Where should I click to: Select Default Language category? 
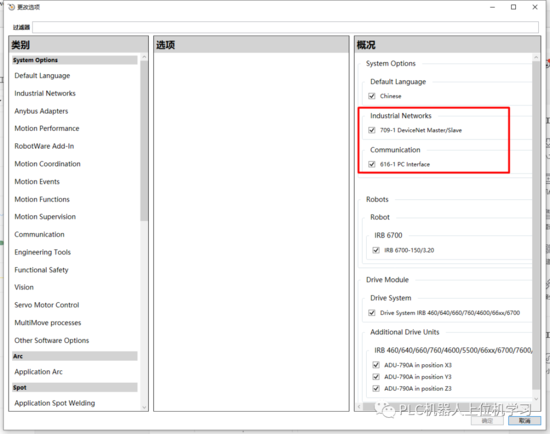click(x=42, y=76)
